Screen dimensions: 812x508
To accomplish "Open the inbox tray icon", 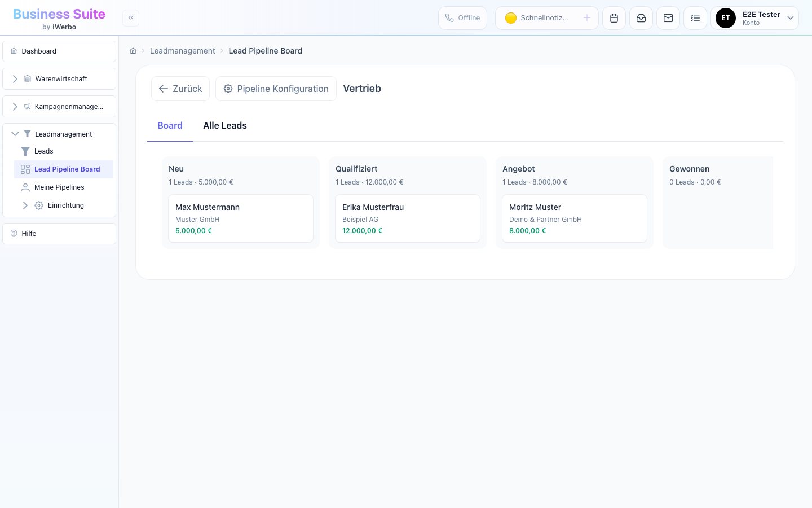I will pyautogui.click(x=641, y=18).
